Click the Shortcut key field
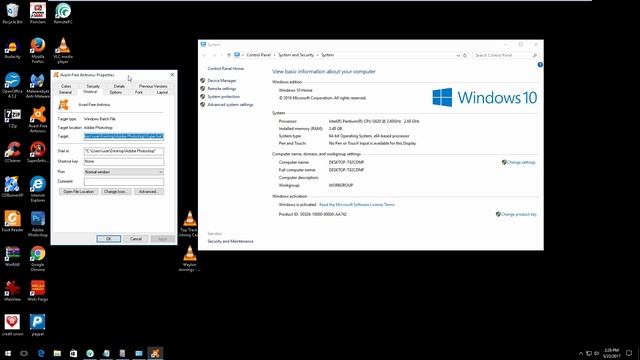640x360 pixels. pos(124,161)
